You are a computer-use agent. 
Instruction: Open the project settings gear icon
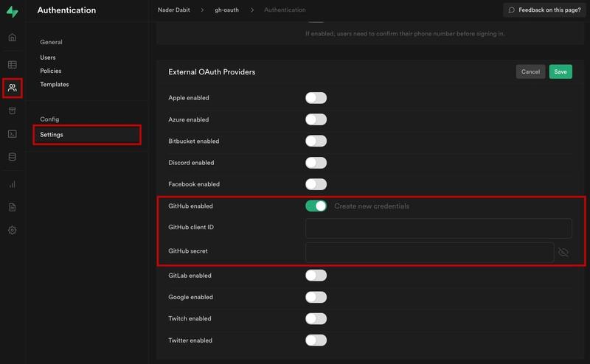pyautogui.click(x=13, y=230)
